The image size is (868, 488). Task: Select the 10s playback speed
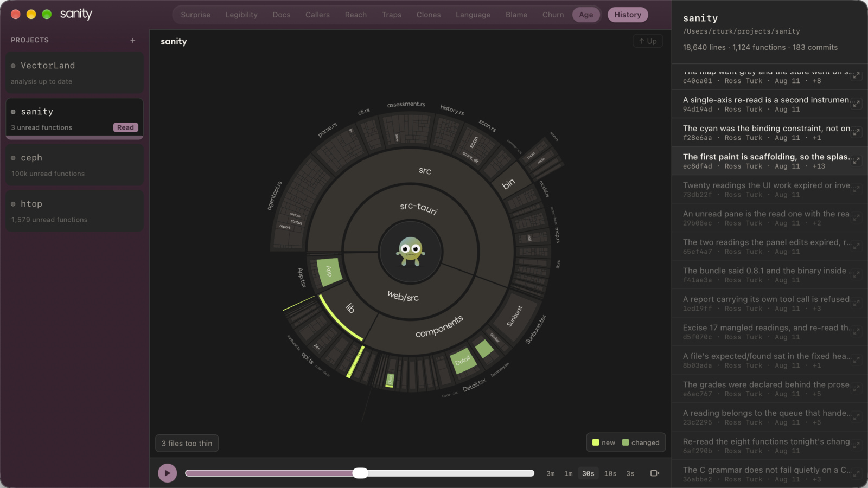[610, 473]
